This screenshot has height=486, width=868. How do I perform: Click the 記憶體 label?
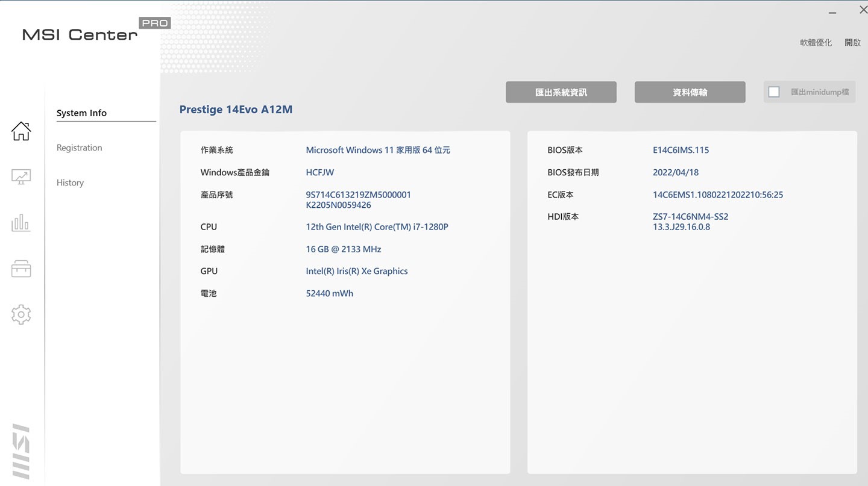pyautogui.click(x=213, y=249)
